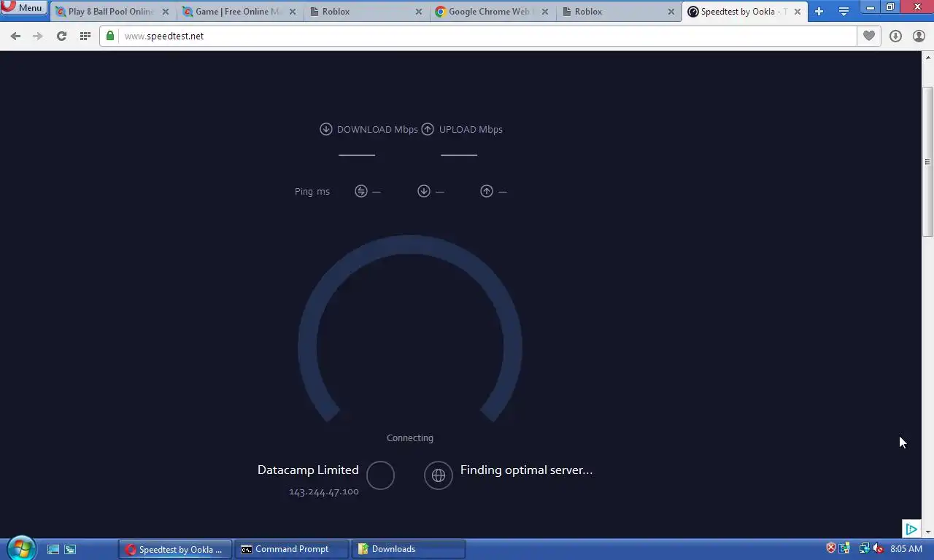This screenshot has height=560, width=934.
Task: Click the speed gauge arc
Action: pyautogui.click(x=410, y=246)
